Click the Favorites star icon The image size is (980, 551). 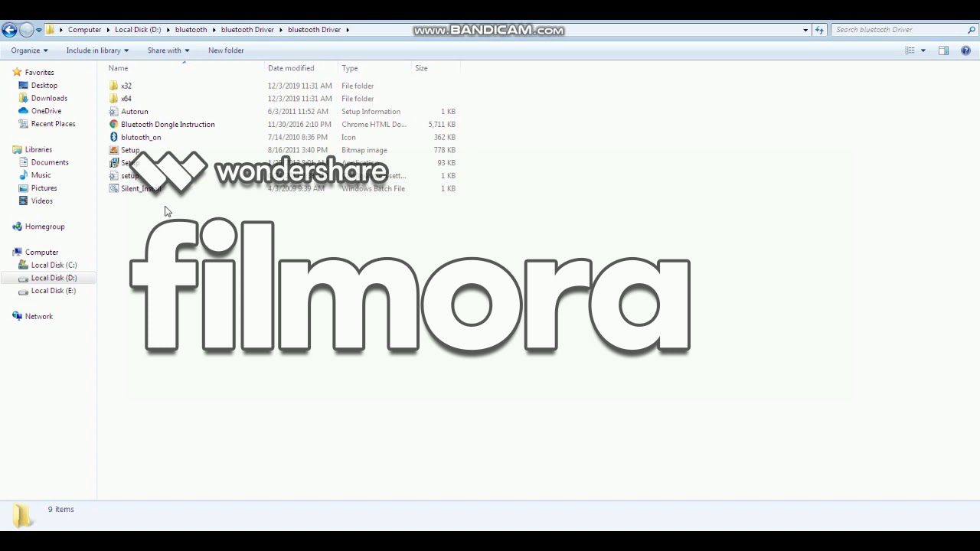coord(17,73)
